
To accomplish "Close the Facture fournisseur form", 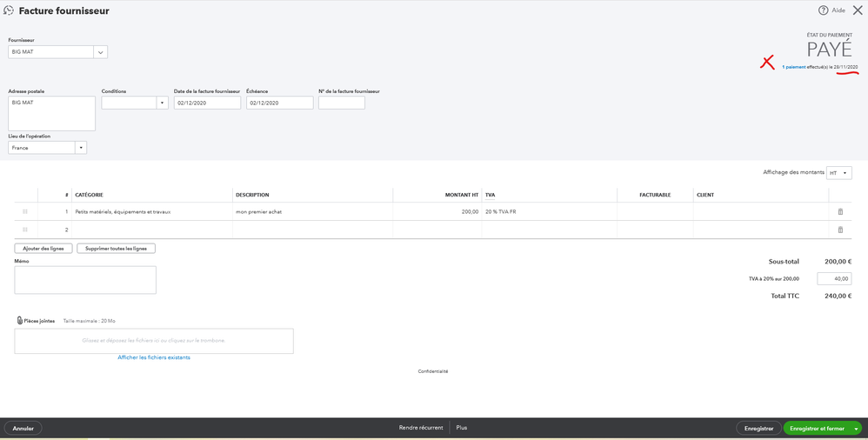I will click(858, 10).
